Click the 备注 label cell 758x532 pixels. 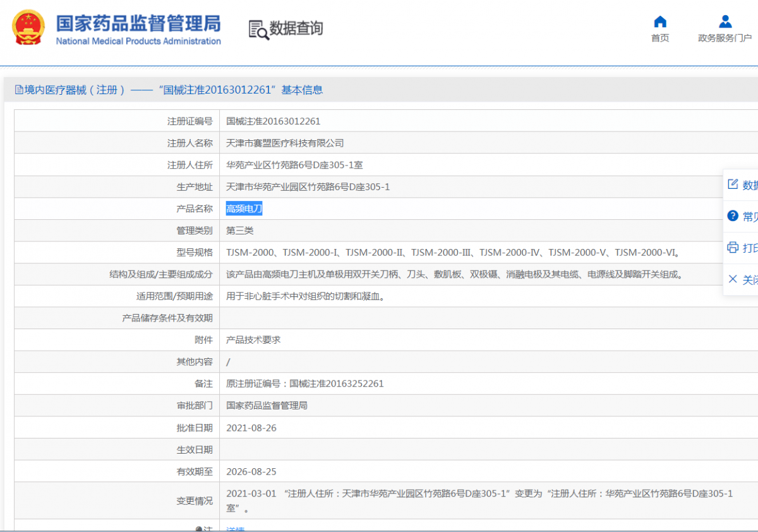click(117, 384)
